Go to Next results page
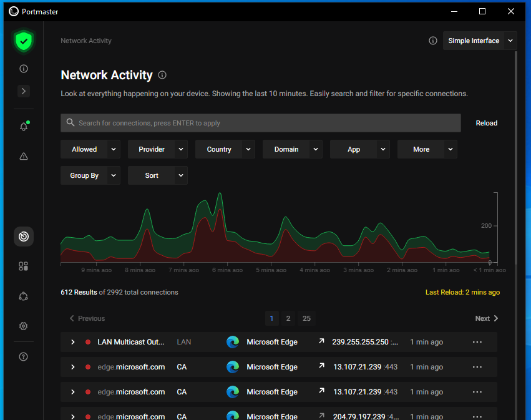 pyautogui.click(x=486, y=318)
